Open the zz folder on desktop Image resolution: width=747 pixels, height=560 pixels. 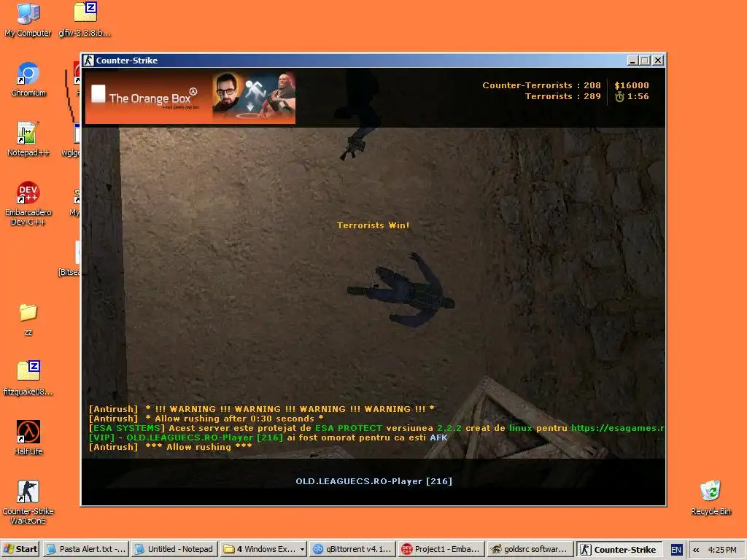tap(28, 319)
